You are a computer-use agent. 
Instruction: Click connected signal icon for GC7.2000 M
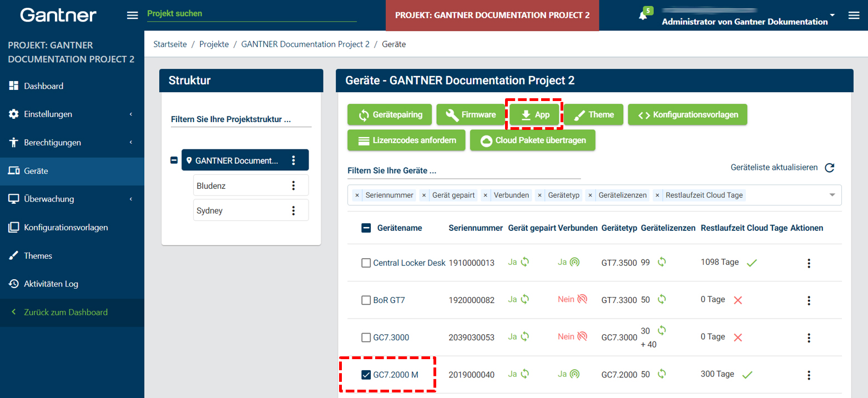574,375
